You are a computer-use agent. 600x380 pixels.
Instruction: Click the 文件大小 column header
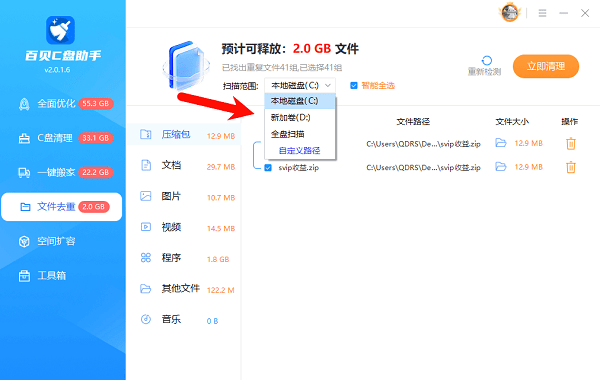coord(512,122)
